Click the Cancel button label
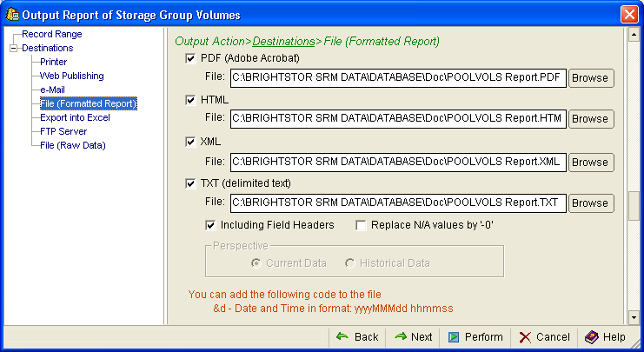Viewport: 644px width, 352px height. point(553,337)
